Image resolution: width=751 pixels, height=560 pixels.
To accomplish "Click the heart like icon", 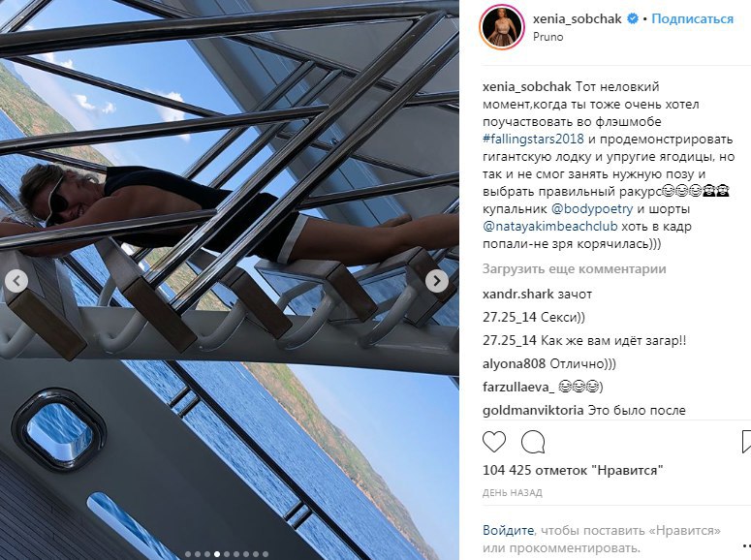I will pos(494,441).
